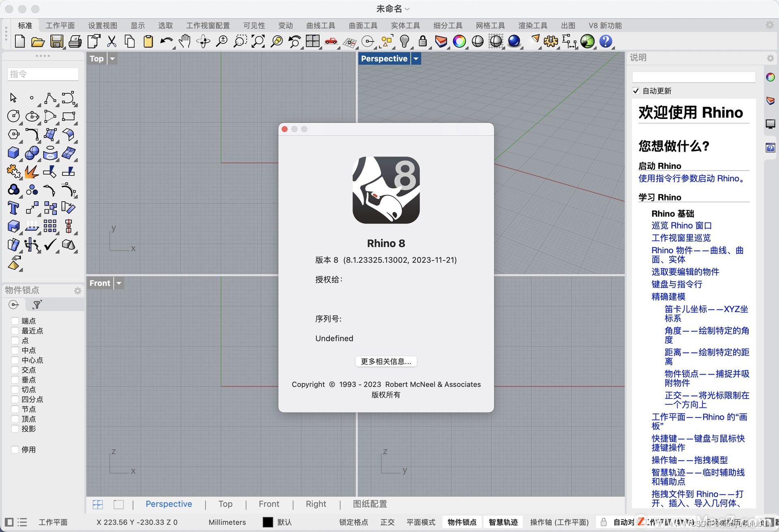Select the Right viewport tab
Viewport: 779px width, 532px height.
[x=316, y=504]
